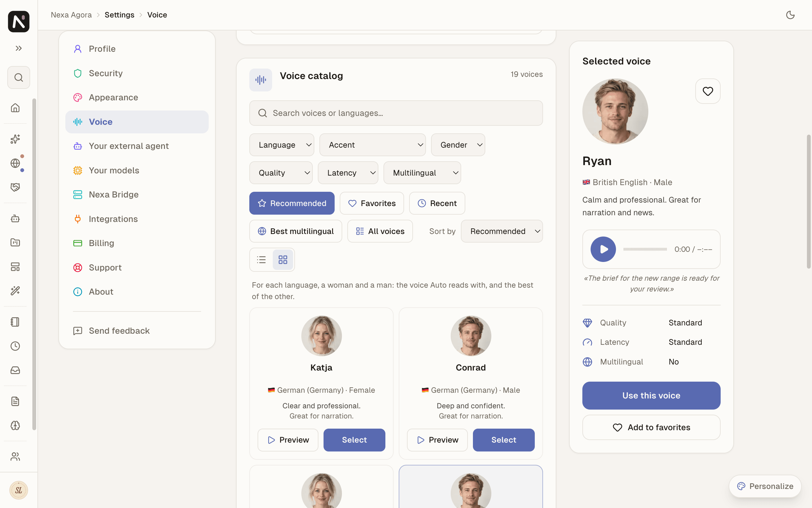Image resolution: width=812 pixels, height=508 pixels.
Task: Open the brain icon in the left rail
Action: point(16,426)
